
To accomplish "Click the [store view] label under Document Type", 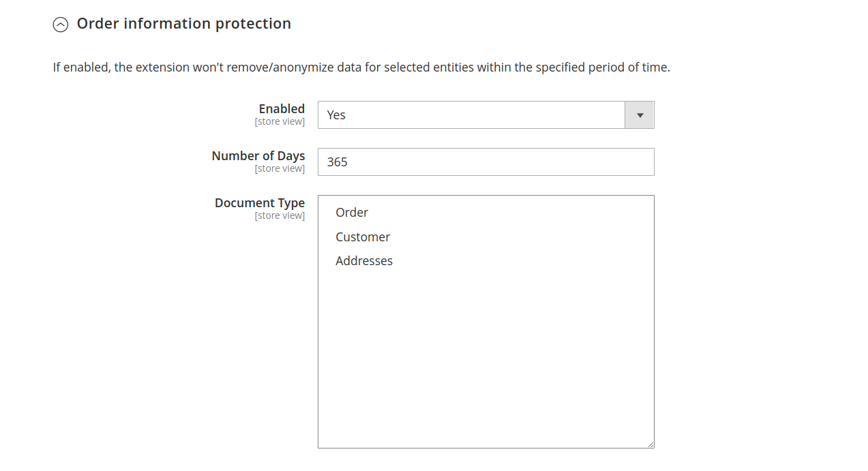I will 280,215.
